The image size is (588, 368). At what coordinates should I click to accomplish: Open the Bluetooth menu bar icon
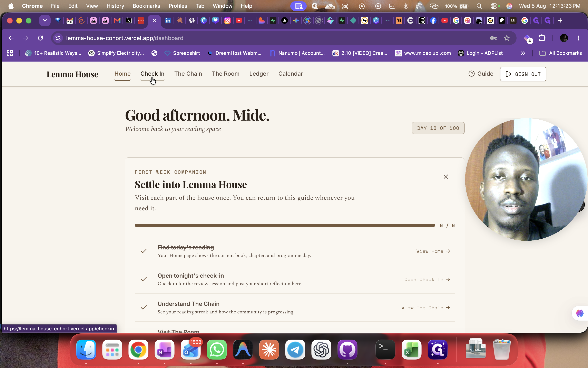point(406,6)
